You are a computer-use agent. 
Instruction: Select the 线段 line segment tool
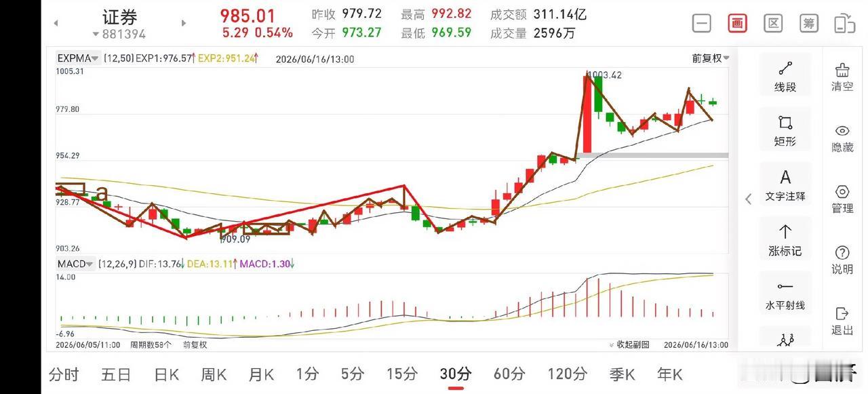point(785,77)
